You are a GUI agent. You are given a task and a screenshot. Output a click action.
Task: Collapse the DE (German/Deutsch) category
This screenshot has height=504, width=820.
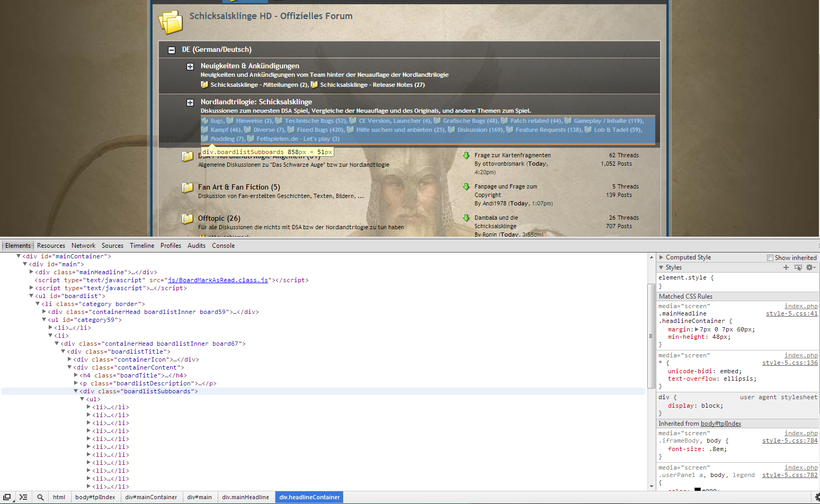[172, 50]
